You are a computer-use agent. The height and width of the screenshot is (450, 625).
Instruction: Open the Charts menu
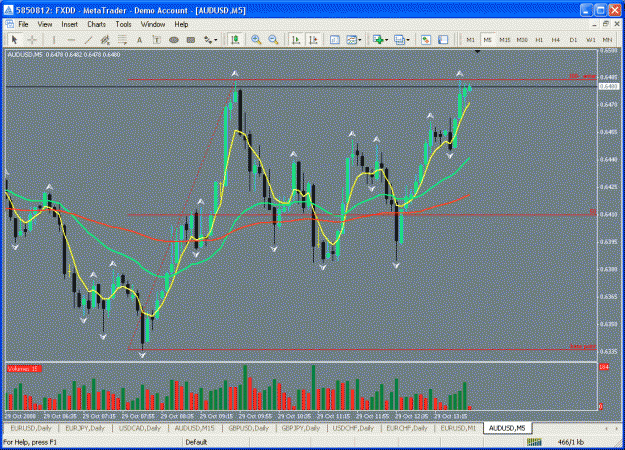pos(96,24)
